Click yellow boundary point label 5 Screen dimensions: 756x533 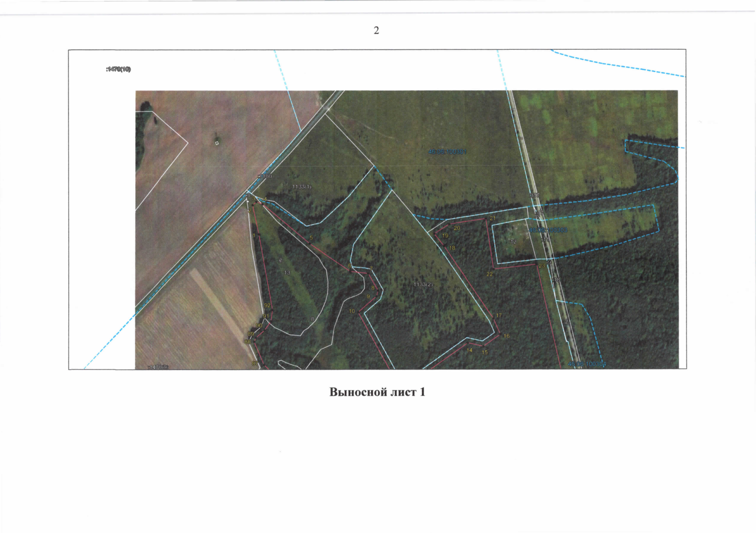click(x=311, y=238)
